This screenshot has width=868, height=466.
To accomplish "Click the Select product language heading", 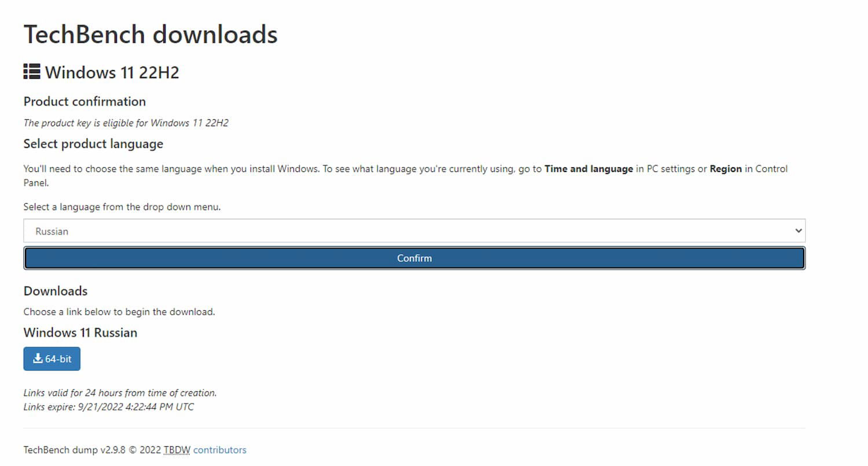I will coord(93,144).
